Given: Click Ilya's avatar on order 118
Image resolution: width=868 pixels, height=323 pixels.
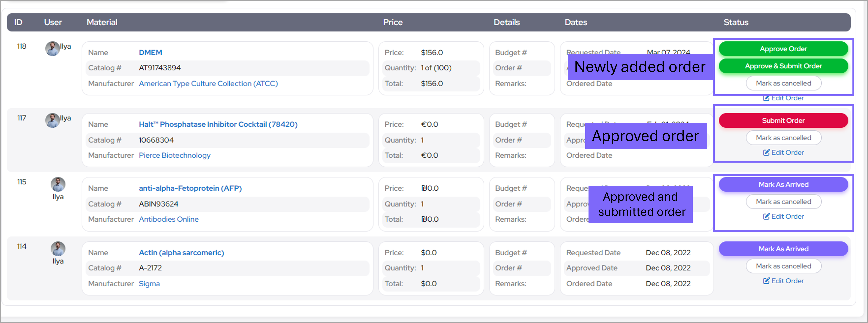Looking at the screenshot, I should (x=52, y=49).
